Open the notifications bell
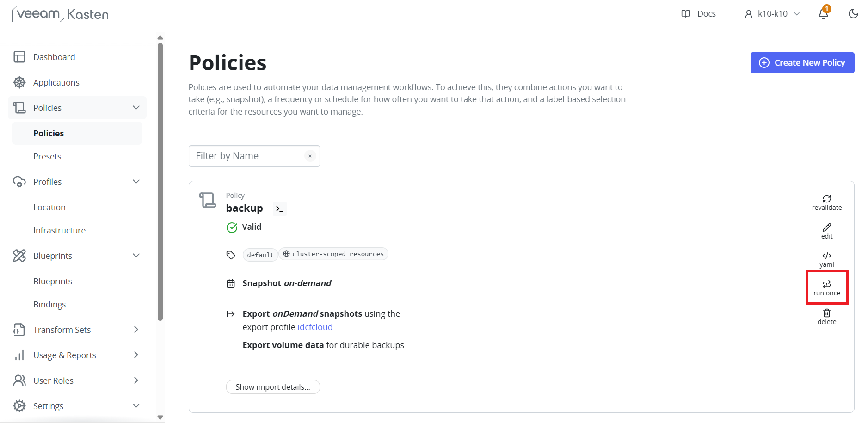This screenshot has width=868, height=429. pyautogui.click(x=824, y=13)
